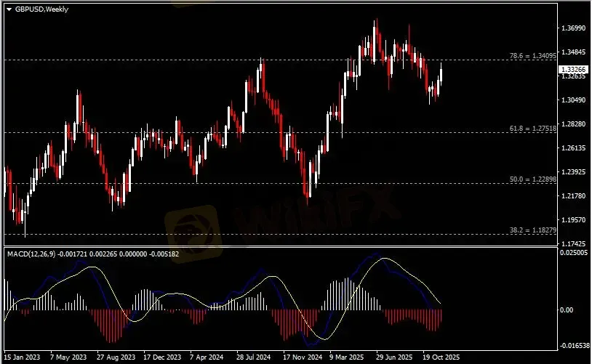Click the 9 Mar 2025 date label
This screenshot has height=364, width=592.
pyautogui.click(x=346, y=357)
